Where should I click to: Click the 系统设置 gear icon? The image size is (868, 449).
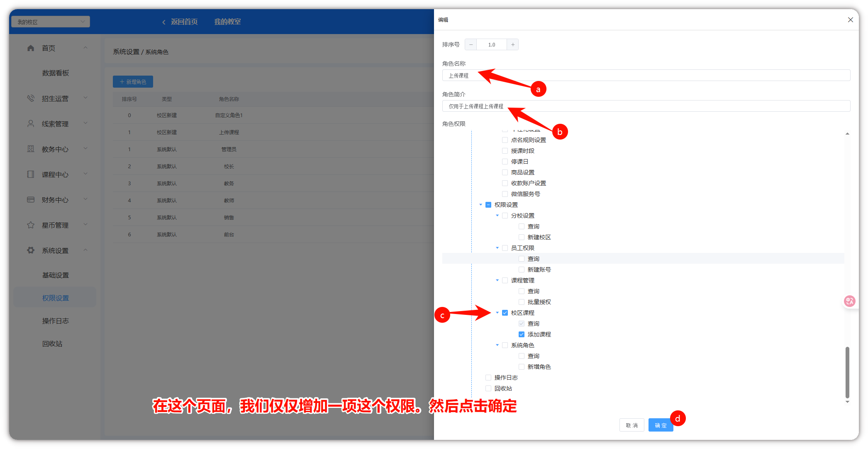(x=31, y=250)
